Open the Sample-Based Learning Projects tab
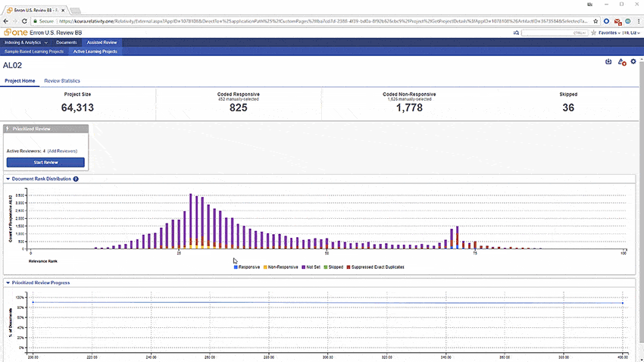The width and height of the screenshot is (644, 362). (x=35, y=51)
